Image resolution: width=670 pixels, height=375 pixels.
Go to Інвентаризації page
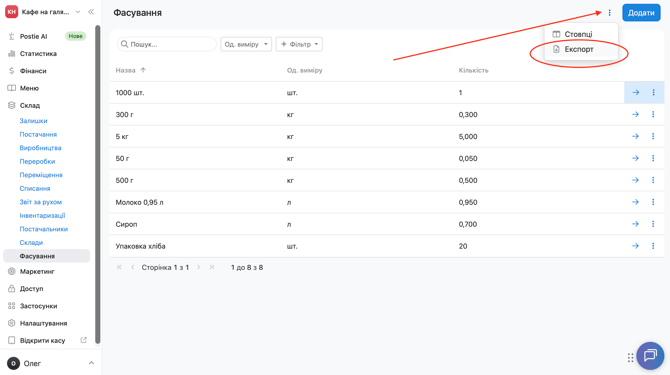42,216
